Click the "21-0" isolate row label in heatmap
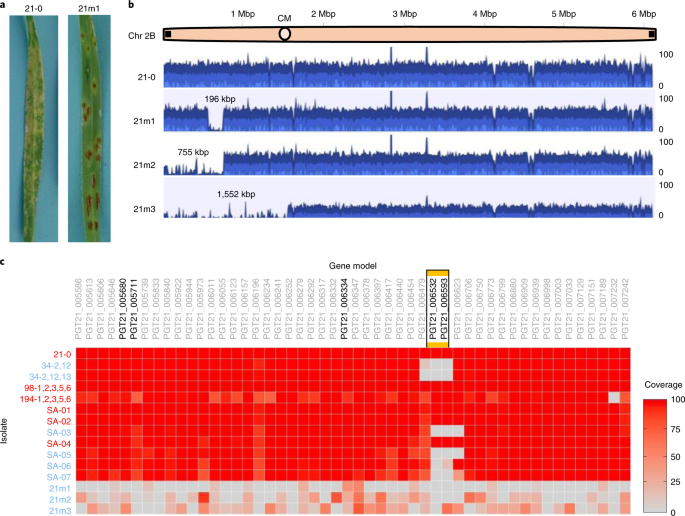The image size is (685, 516). 62,354
